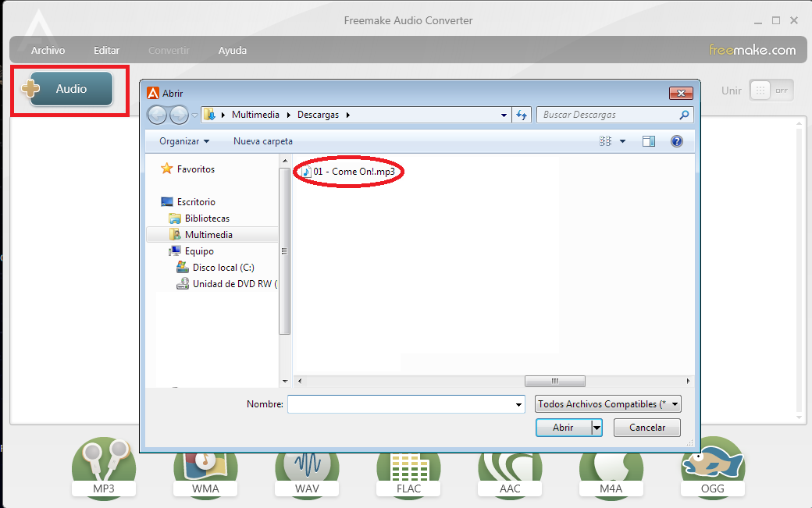Toggle the preview pane icon
812x508 pixels.
[648, 141]
